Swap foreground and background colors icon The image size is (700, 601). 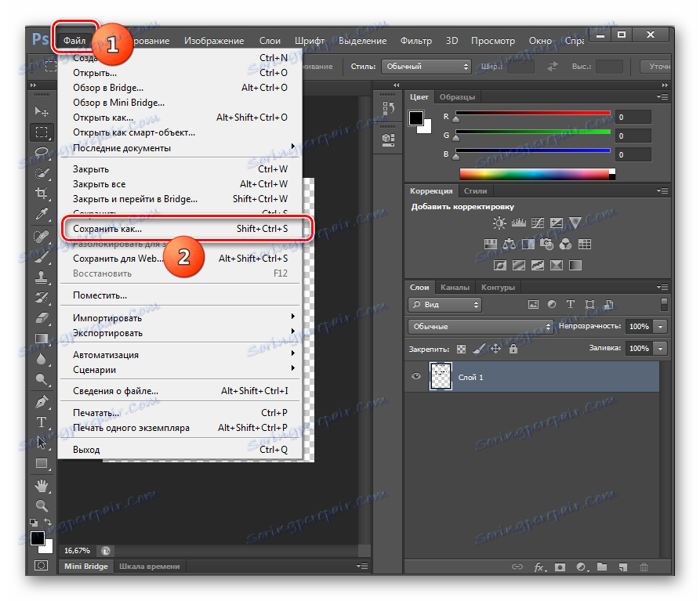(49, 522)
